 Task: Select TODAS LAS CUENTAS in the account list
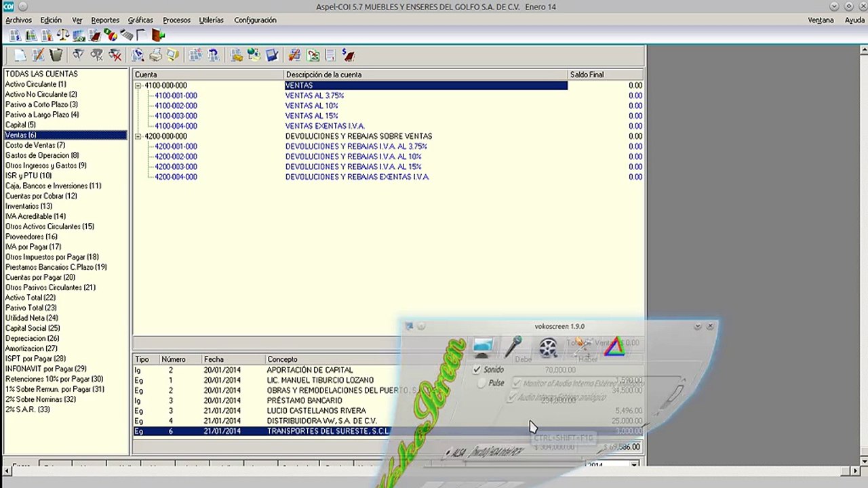coord(41,74)
